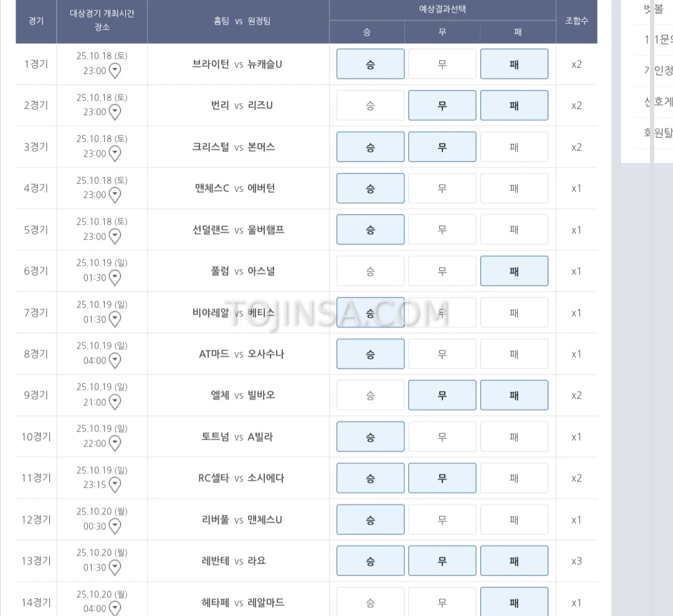Click venue pin icon for match 8
The height and width of the screenshot is (616, 673).
pos(115,361)
